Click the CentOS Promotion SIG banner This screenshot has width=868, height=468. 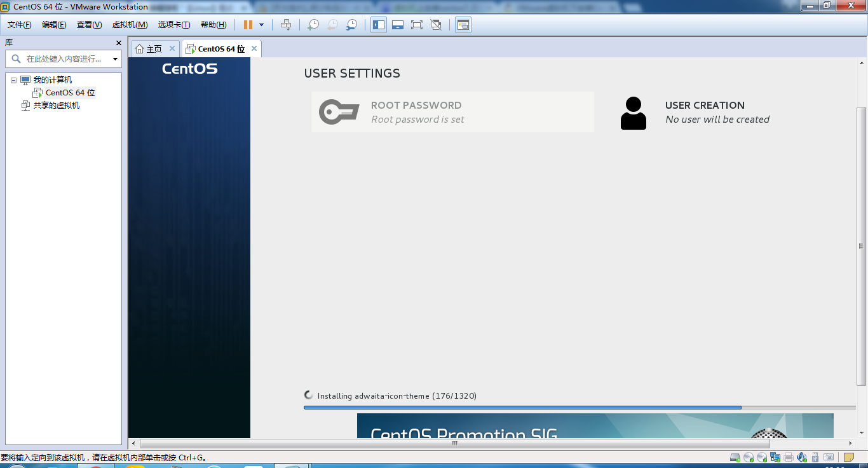(x=595, y=425)
